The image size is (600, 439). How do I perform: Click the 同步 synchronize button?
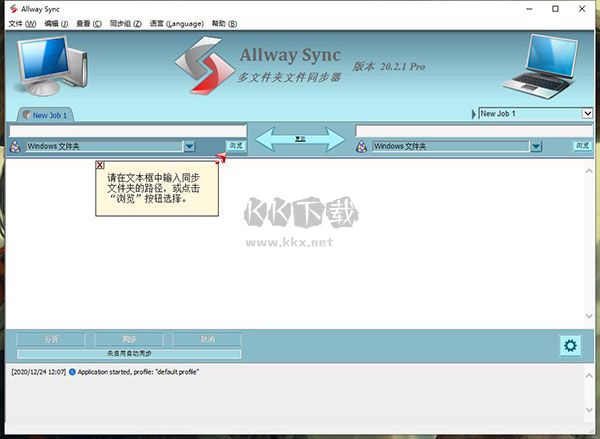point(129,339)
